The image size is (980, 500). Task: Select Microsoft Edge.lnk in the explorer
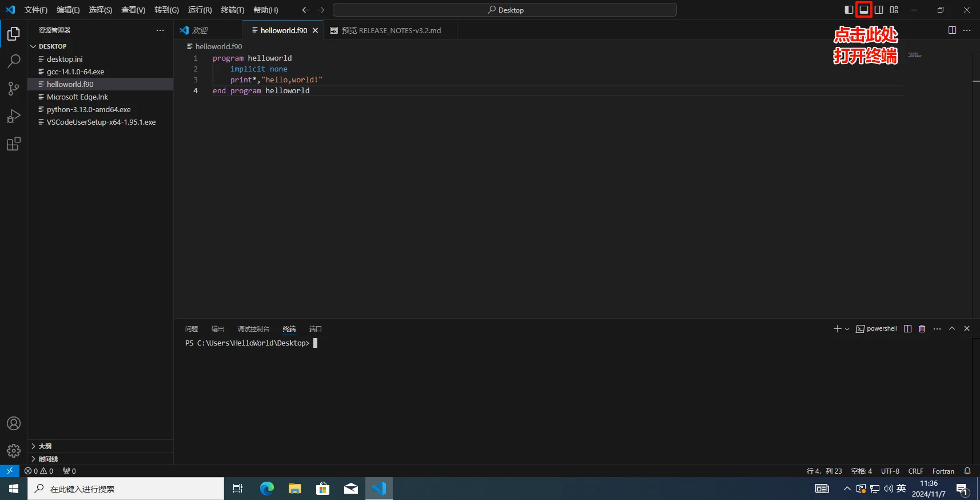tap(100, 97)
